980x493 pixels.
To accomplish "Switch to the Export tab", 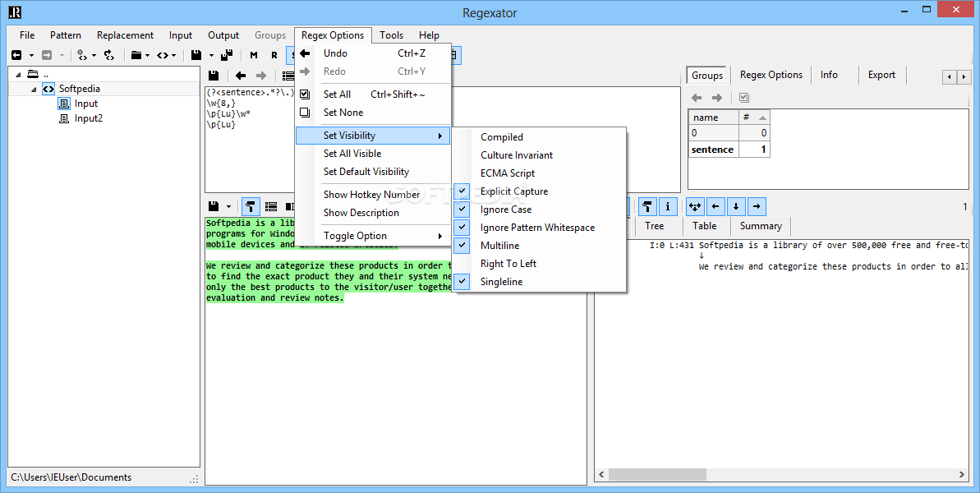I will pyautogui.click(x=881, y=75).
